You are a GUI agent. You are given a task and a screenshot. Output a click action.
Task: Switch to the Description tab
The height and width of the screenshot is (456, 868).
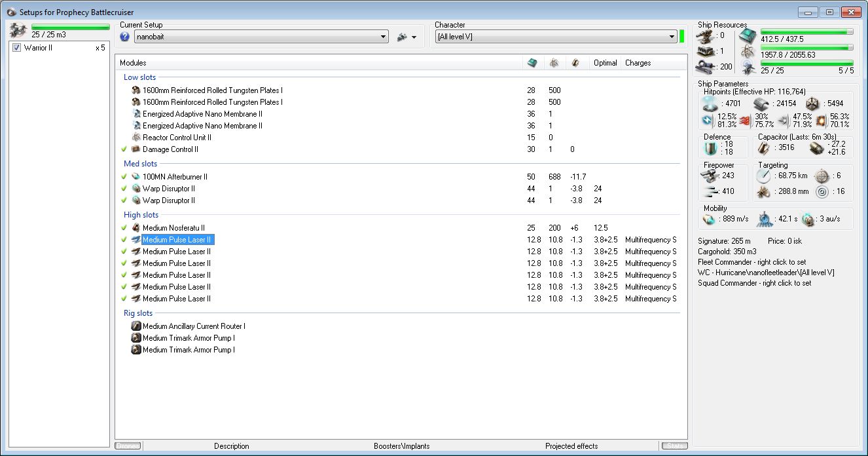[232, 446]
